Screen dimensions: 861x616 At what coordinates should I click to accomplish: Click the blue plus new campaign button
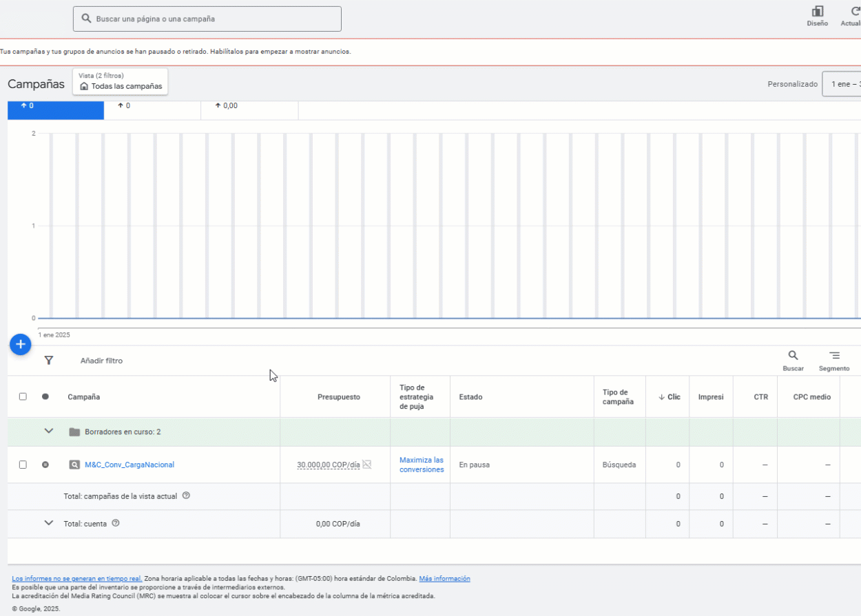tap(21, 344)
